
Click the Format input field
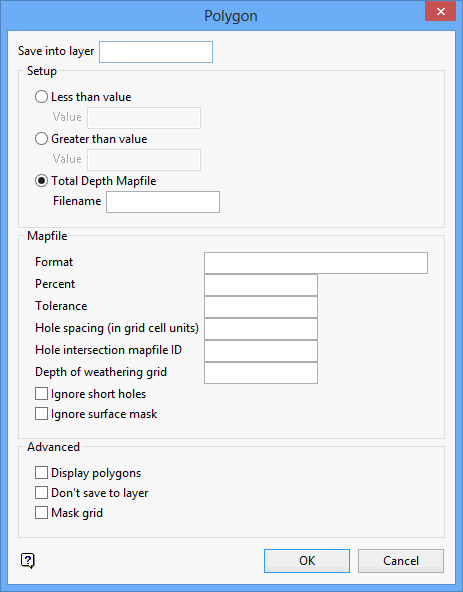(316, 263)
